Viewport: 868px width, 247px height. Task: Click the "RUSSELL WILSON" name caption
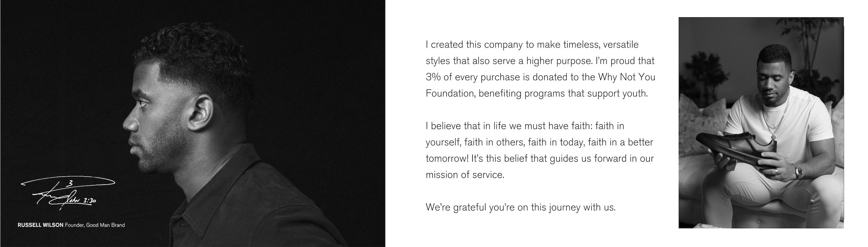coord(40,225)
